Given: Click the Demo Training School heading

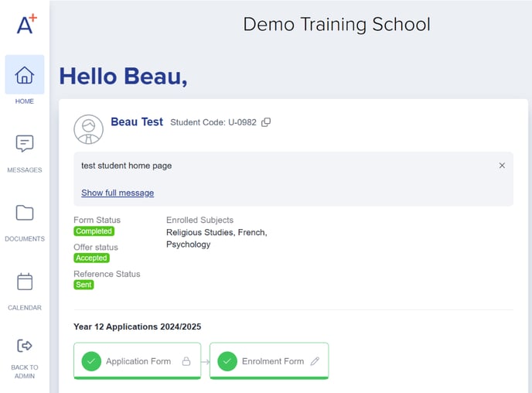Looking at the screenshot, I should coord(336,25).
